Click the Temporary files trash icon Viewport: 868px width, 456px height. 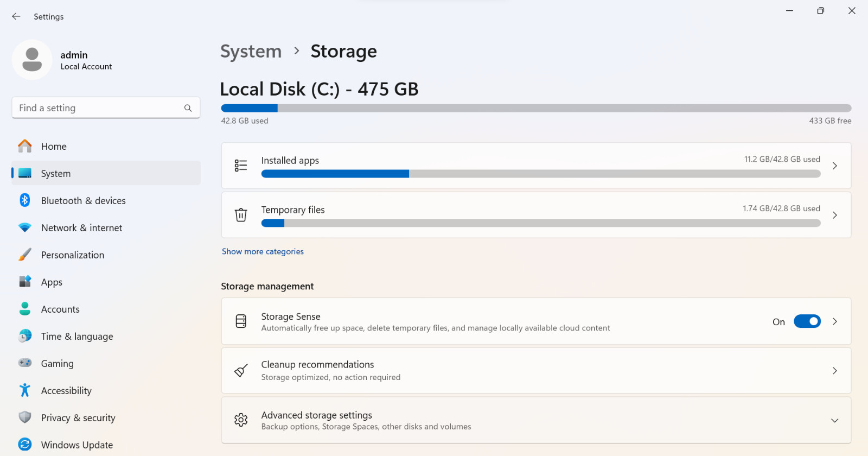coord(241,215)
